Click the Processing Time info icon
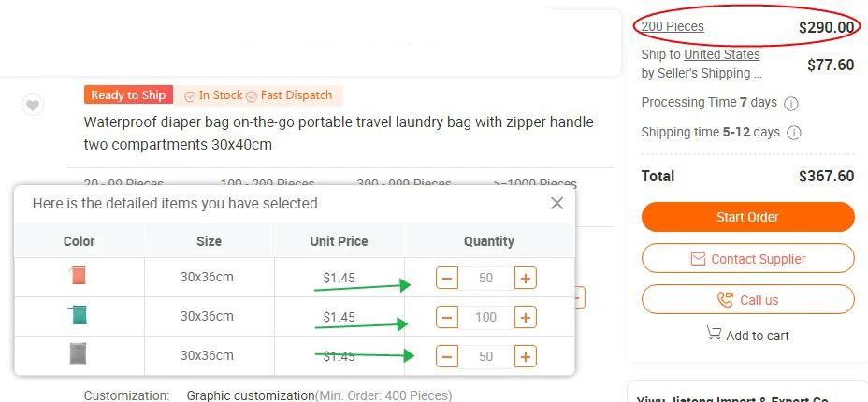 790,103
